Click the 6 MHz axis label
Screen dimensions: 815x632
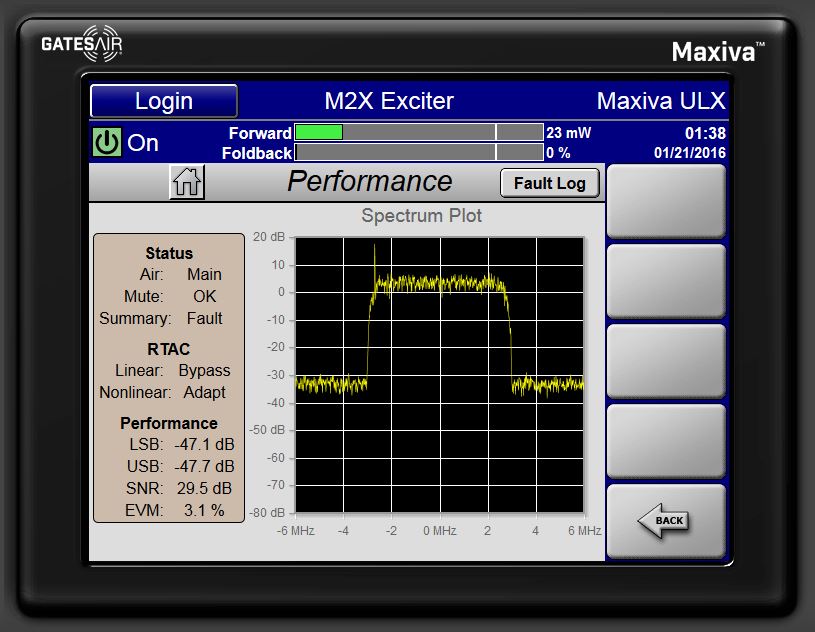pyautogui.click(x=584, y=531)
